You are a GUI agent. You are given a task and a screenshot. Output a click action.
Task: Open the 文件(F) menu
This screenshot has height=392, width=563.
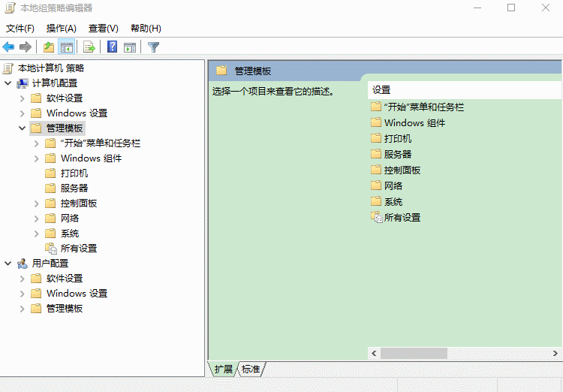[x=20, y=29]
